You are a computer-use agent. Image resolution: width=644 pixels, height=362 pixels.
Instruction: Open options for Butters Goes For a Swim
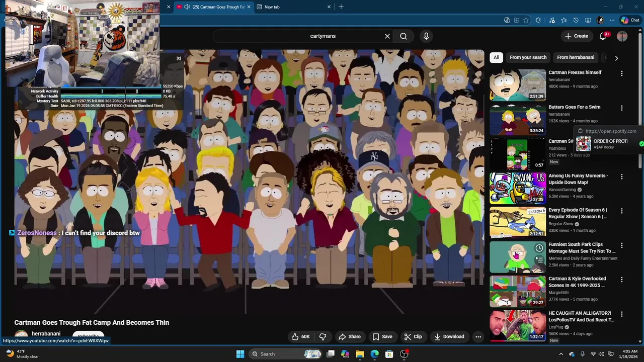(x=622, y=108)
